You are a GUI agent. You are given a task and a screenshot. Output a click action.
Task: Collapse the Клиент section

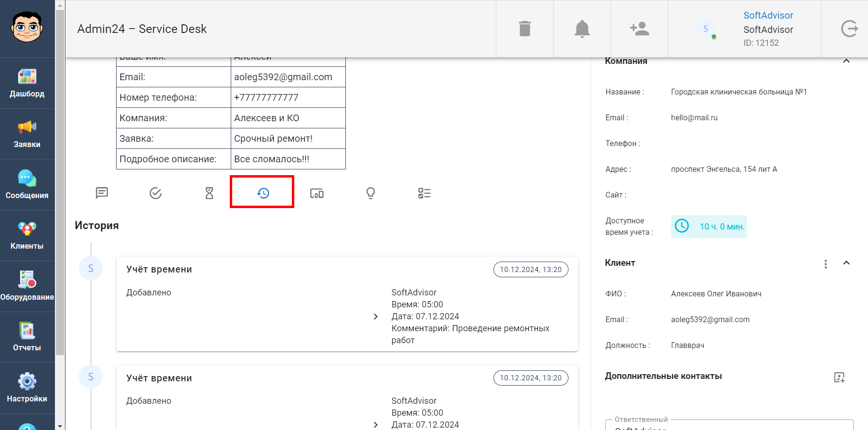click(846, 263)
